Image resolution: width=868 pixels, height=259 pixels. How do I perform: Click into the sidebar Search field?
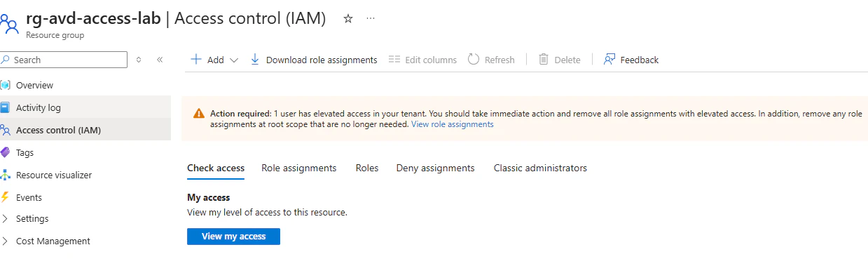coord(64,60)
